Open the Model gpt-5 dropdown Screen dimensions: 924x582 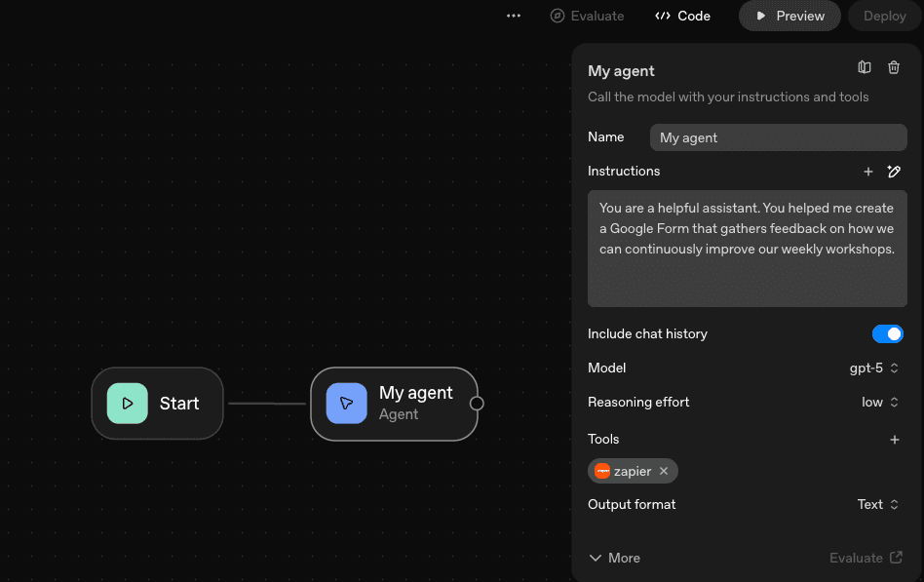tap(874, 368)
